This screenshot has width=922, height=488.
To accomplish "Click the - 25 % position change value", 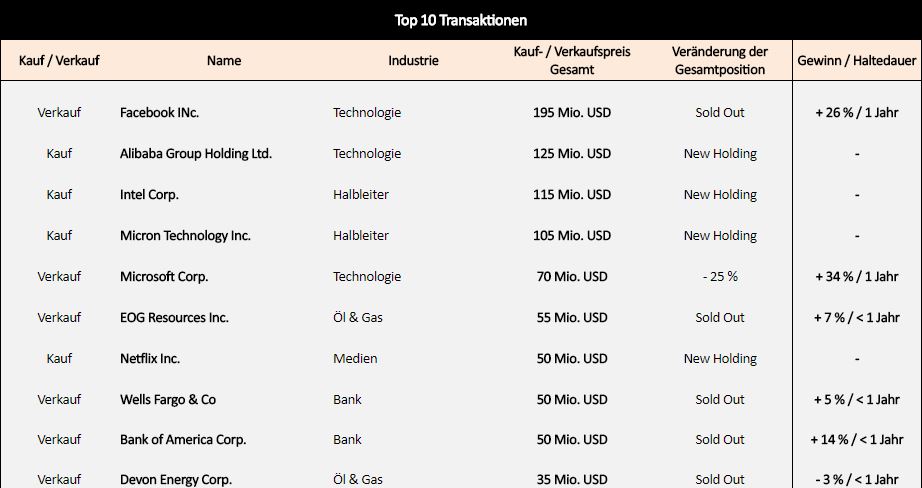I will click(x=720, y=276).
